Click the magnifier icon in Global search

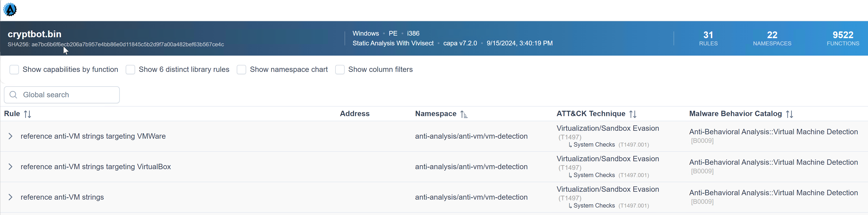click(x=14, y=95)
